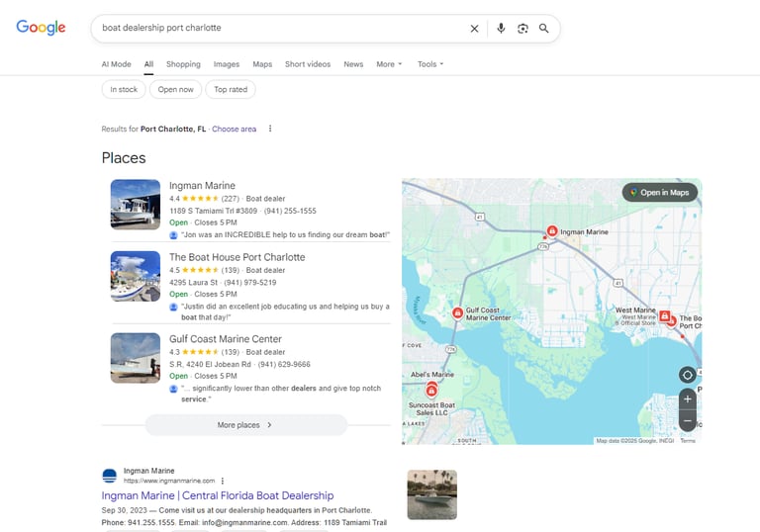Click the my-location target icon on map
The image size is (760, 532).
click(688, 375)
